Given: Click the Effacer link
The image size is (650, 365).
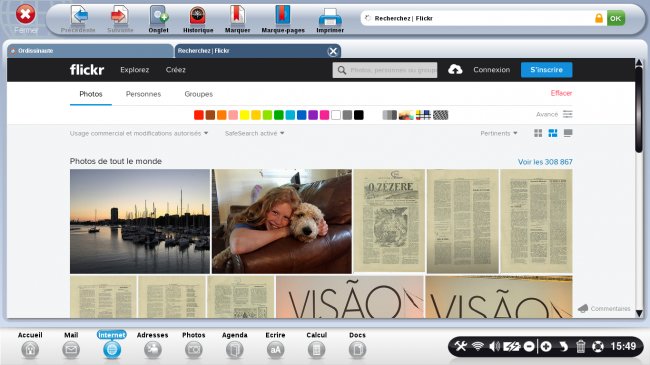Looking at the screenshot, I should 561,93.
